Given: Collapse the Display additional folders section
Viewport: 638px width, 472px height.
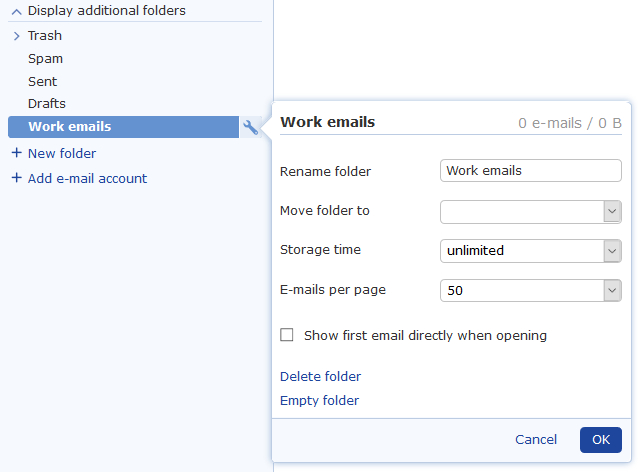Looking at the screenshot, I should pyautogui.click(x=16, y=12).
